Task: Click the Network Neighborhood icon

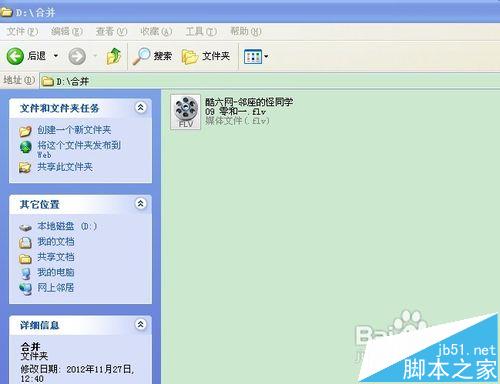Action: click(25, 289)
